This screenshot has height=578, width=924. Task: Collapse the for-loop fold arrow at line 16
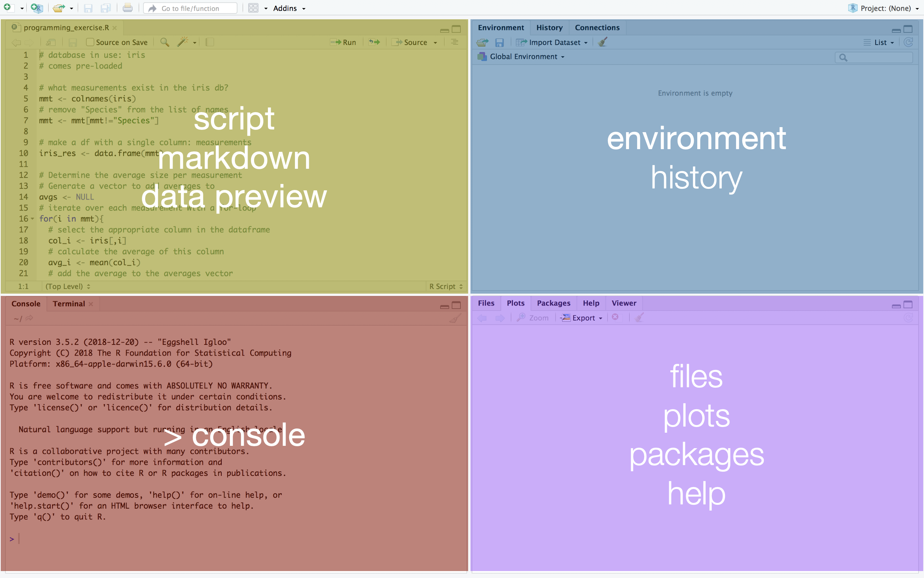pos(33,219)
